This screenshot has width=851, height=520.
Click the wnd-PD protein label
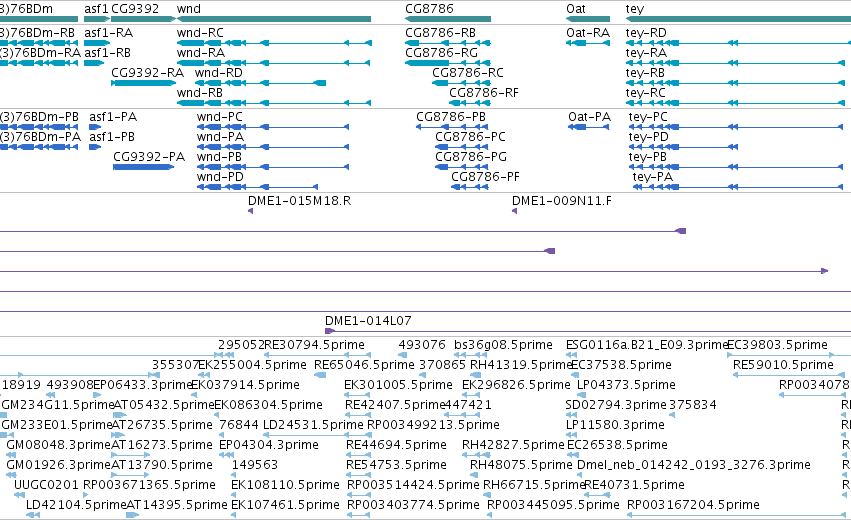(220, 177)
